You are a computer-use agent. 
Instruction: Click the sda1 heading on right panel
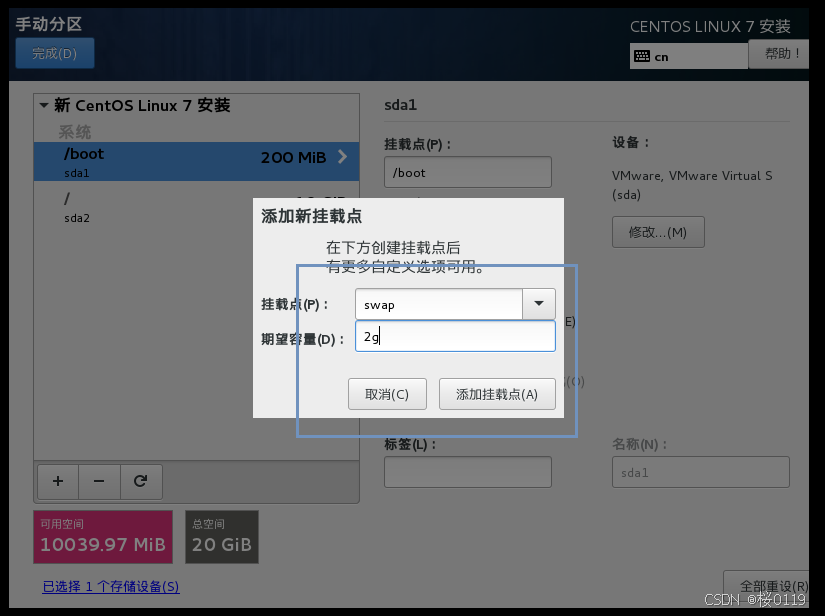400,105
